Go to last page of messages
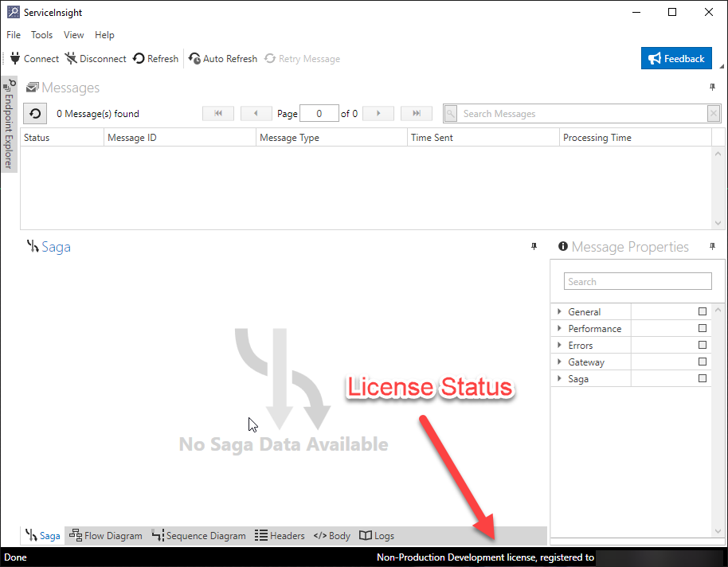This screenshot has width=728, height=567. pos(417,113)
